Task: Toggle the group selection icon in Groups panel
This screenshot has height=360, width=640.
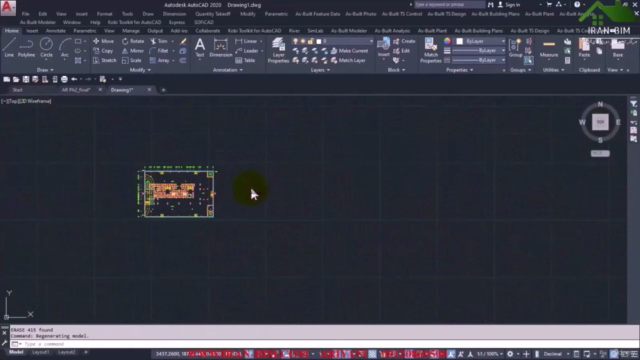Action: tap(529, 60)
